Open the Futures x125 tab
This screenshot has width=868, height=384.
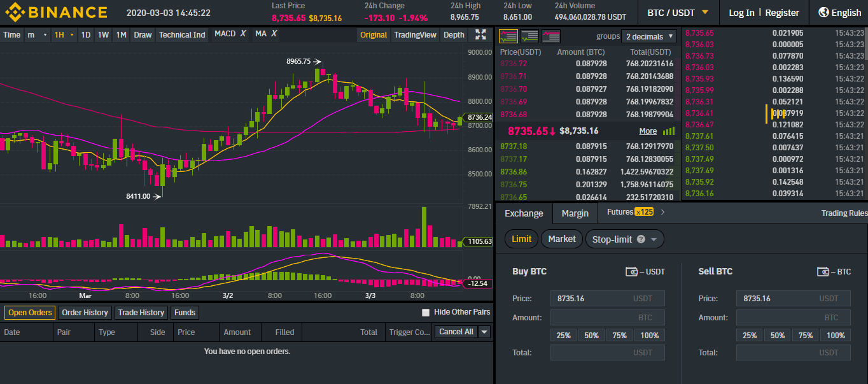click(630, 212)
